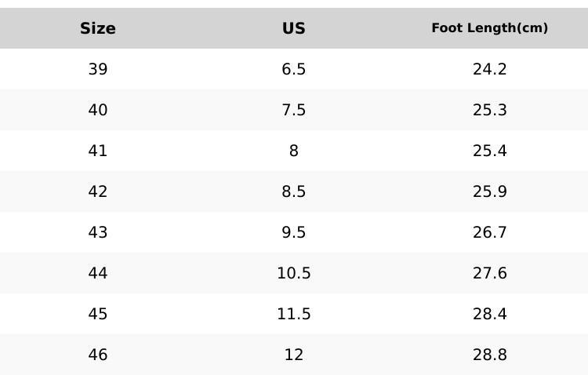Image resolution: width=588 pixels, height=375 pixels.
Task: Click the US column header
Action: pos(294,28)
